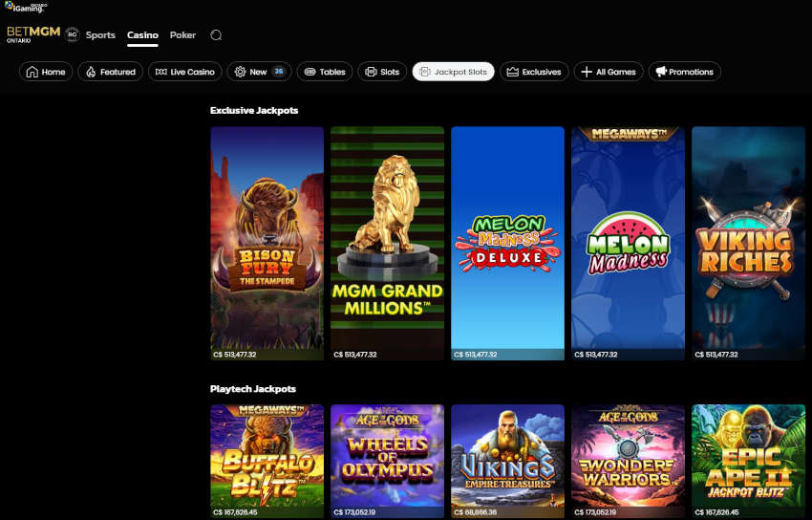This screenshot has height=520, width=812.
Task: Open Age of the Gods Wonder Warriors
Action: coord(628,462)
